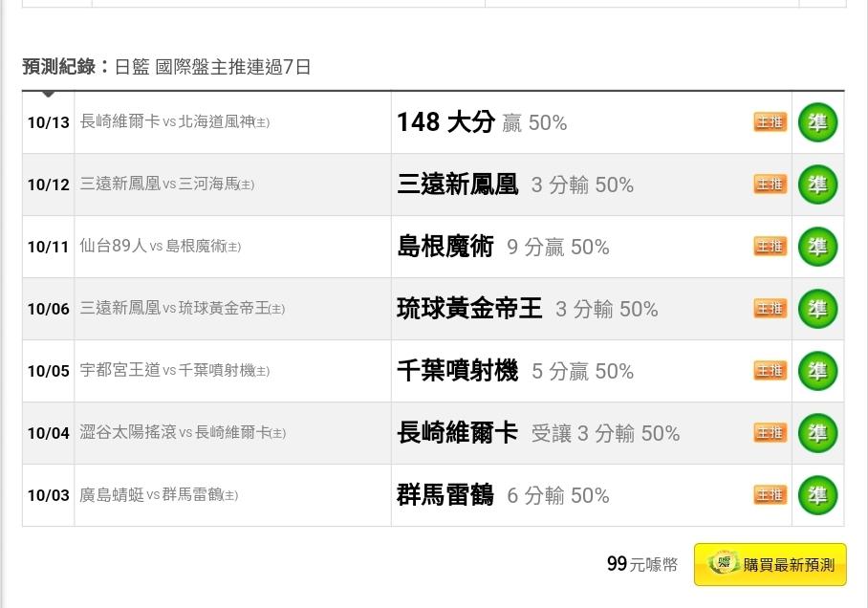Click the green 準 badge for 10/11
The width and height of the screenshot is (868, 608).
[x=817, y=247]
